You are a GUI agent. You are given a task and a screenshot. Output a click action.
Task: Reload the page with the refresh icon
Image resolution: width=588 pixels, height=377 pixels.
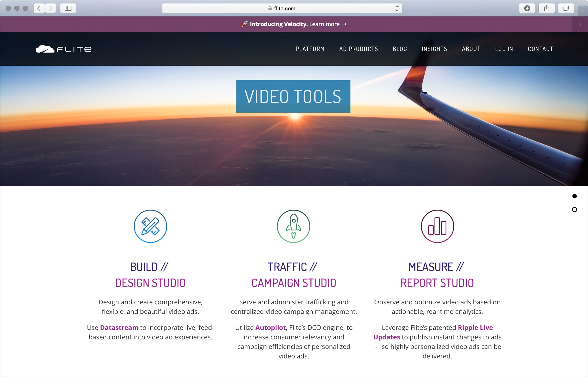pyautogui.click(x=397, y=8)
